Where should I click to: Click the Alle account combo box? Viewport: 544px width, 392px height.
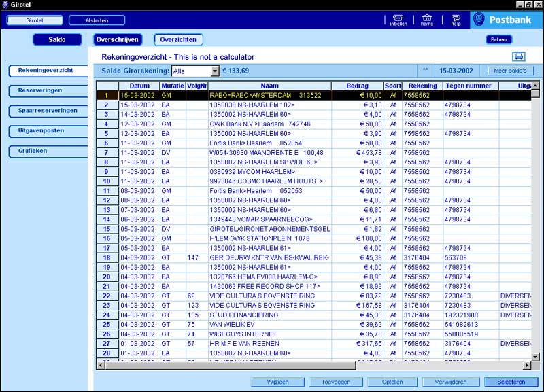[195, 71]
